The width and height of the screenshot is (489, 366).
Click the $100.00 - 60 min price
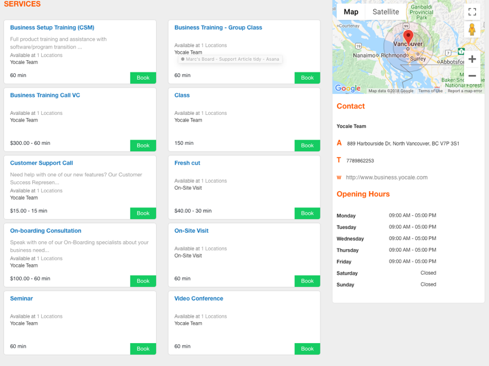point(30,278)
